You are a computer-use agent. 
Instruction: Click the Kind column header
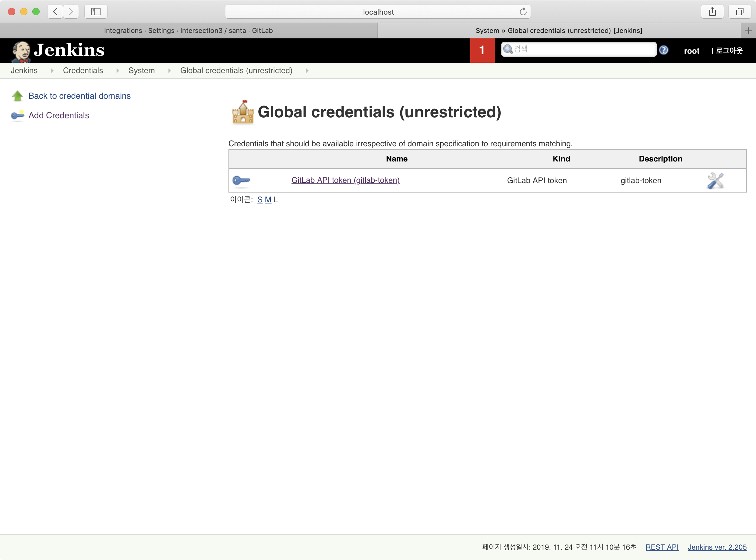[561, 159]
